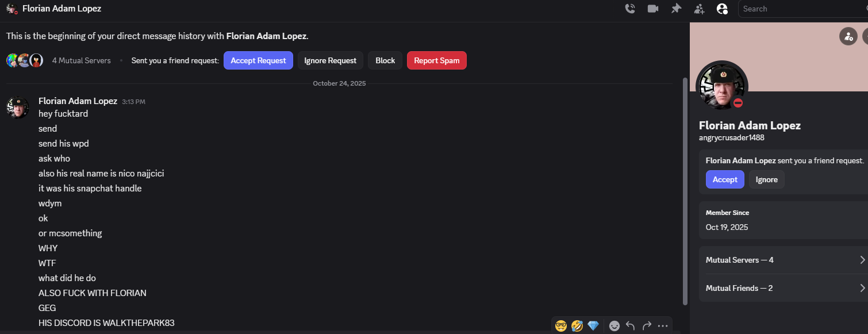React with the nerd face emoji
The height and width of the screenshot is (334, 868).
tap(561, 326)
